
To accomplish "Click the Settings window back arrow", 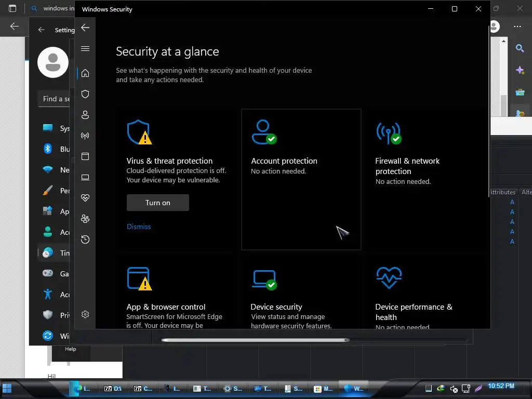I will [42, 30].
